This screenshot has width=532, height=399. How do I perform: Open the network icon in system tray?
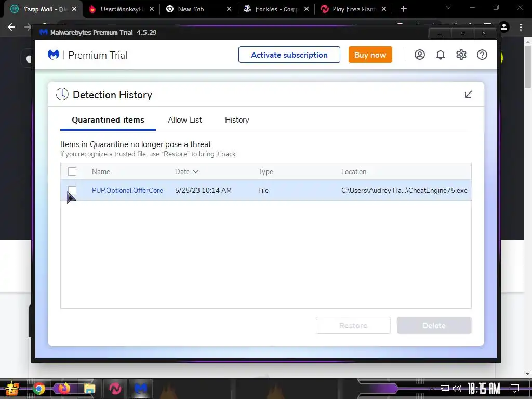pos(445,389)
